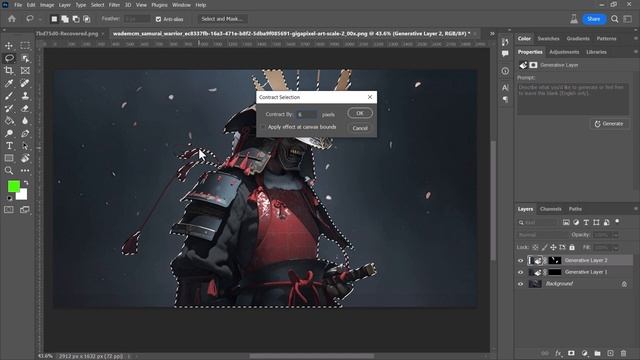Select the History Brush tool

[9, 109]
